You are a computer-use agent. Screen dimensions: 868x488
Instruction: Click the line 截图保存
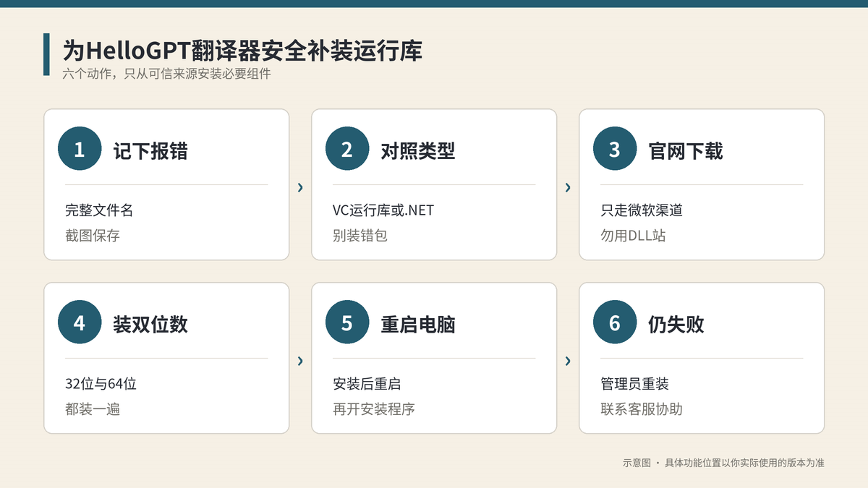click(x=93, y=236)
